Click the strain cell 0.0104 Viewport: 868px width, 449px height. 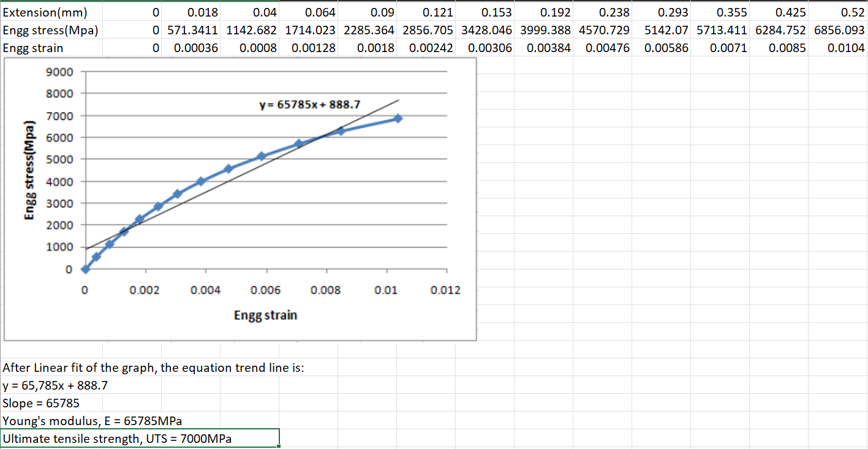click(838, 48)
